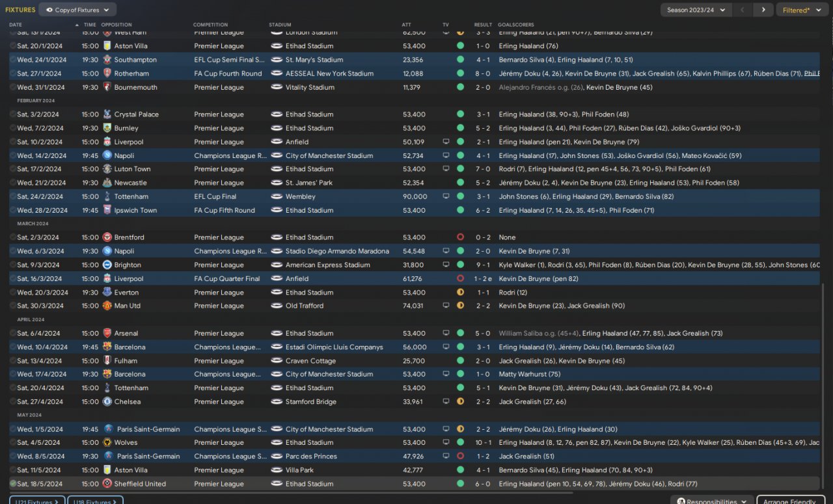Tick the row selector for Sat, 27/4/2024
Viewport: 833px width, 504px height.
coord(13,401)
